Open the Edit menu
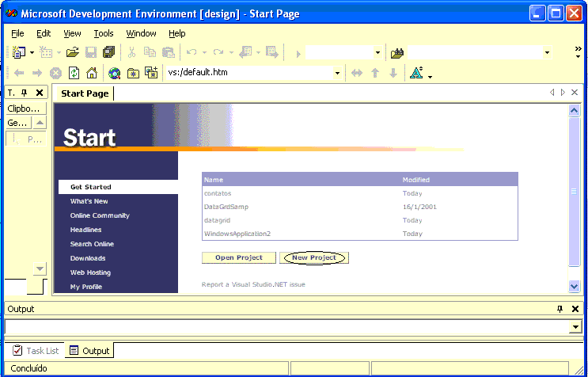 tap(44, 33)
